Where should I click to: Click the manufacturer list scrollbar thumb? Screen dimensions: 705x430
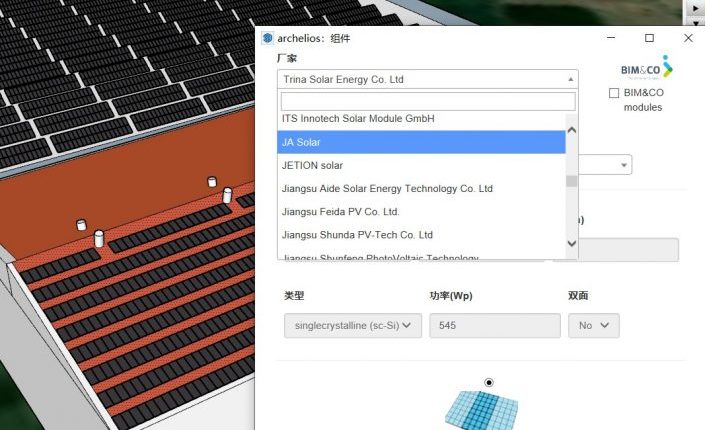point(571,181)
